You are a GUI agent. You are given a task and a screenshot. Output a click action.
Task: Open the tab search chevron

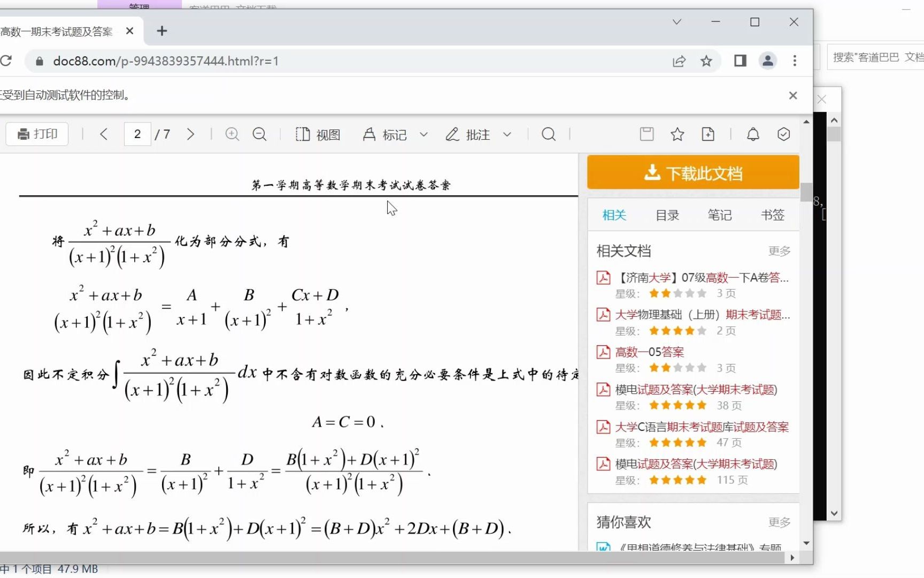[x=677, y=22]
